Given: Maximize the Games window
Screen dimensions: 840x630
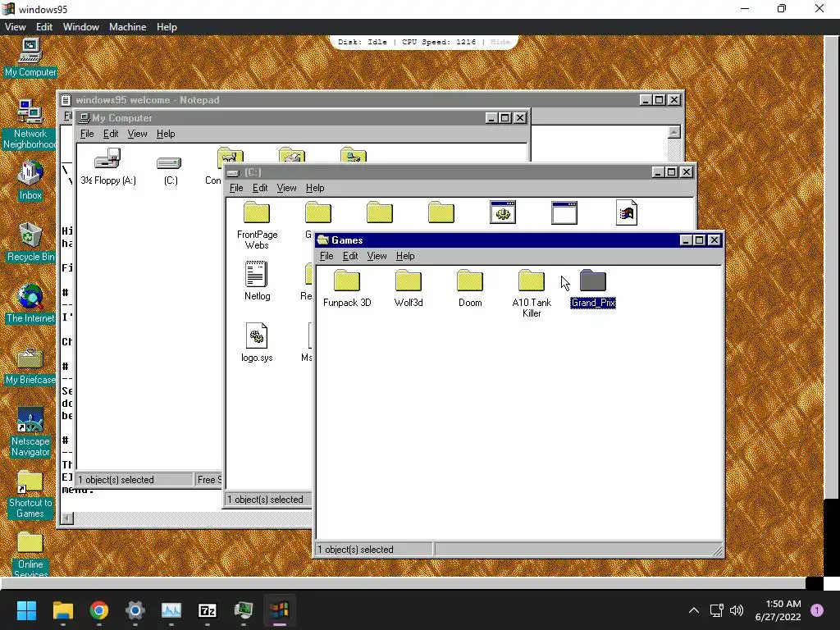Looking at the screenshot, I should (699, 240).
